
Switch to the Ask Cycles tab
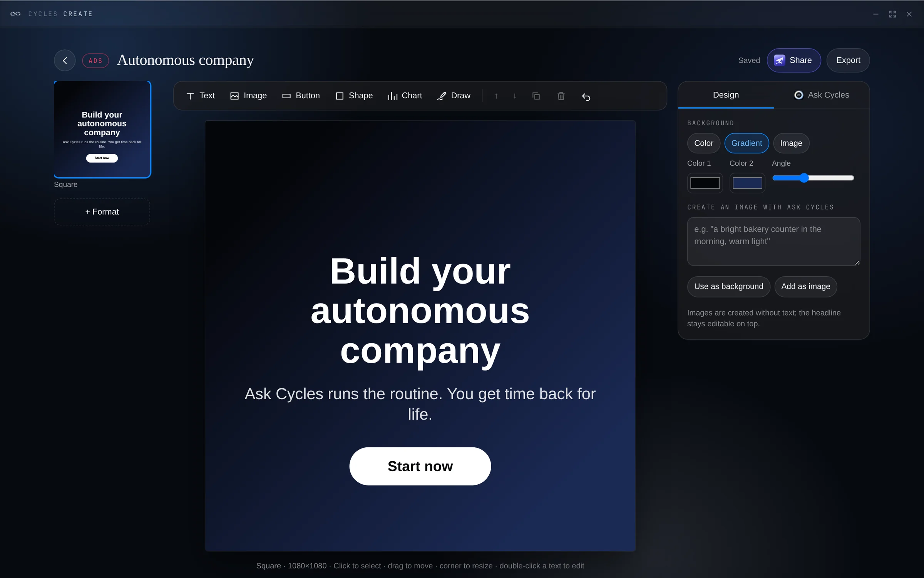coord(822,95)
